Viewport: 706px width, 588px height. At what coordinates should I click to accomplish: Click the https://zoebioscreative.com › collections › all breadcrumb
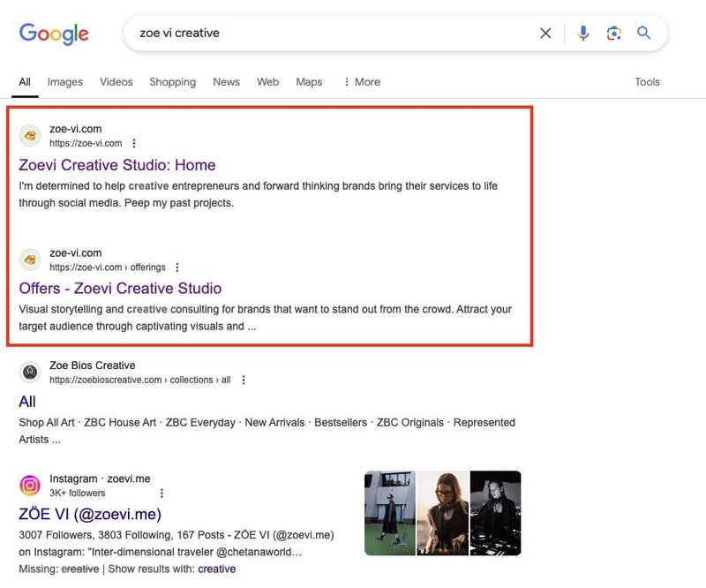(140, 380)
